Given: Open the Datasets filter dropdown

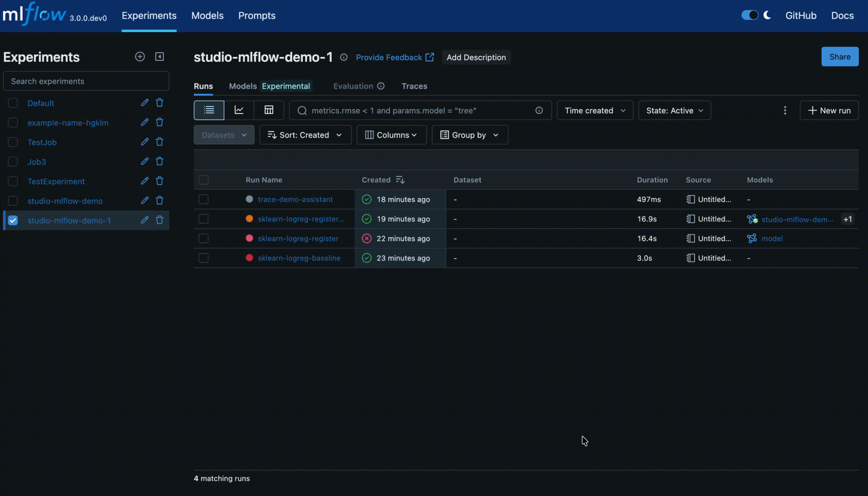Looking at the screenshot, I should pyautogui.click(x=224, y=135).
